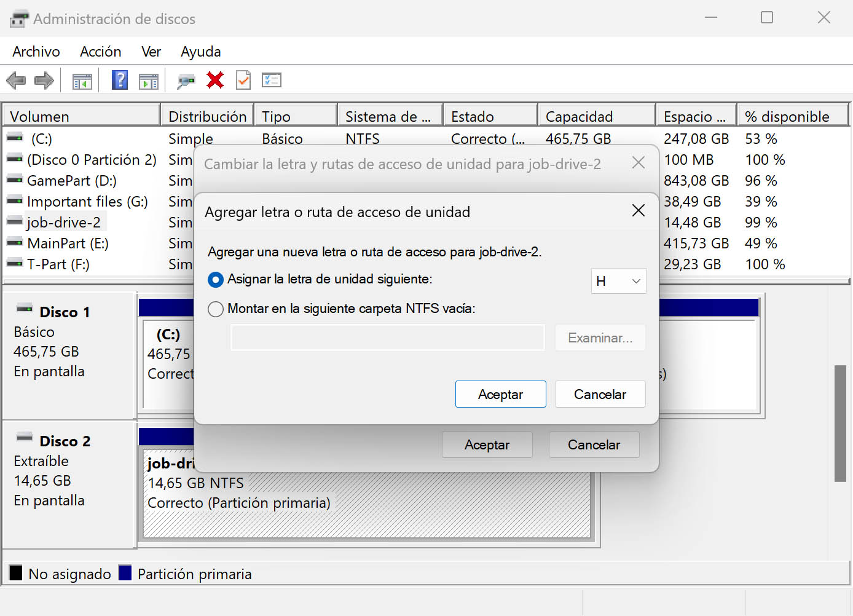Screen dimensions: 853x616
Task: Click the '96 %' available cell
Action: (761, 181)
